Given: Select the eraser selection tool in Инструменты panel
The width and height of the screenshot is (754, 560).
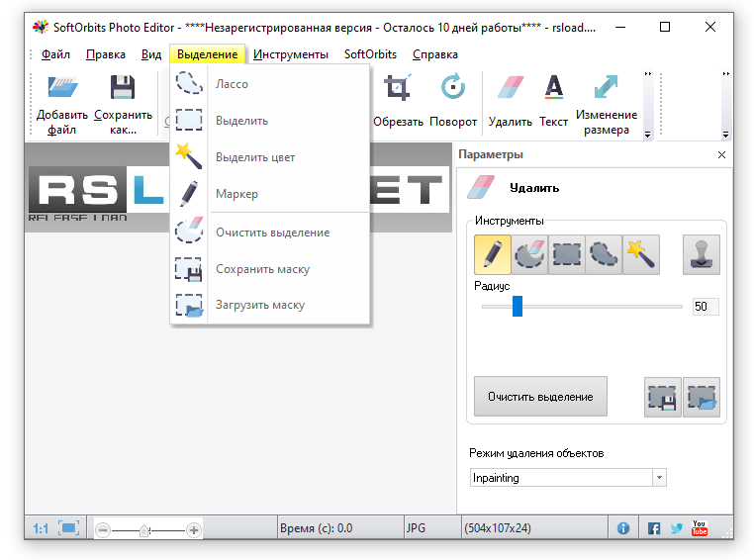Looking at the screenshot, I should pos(529,254).
